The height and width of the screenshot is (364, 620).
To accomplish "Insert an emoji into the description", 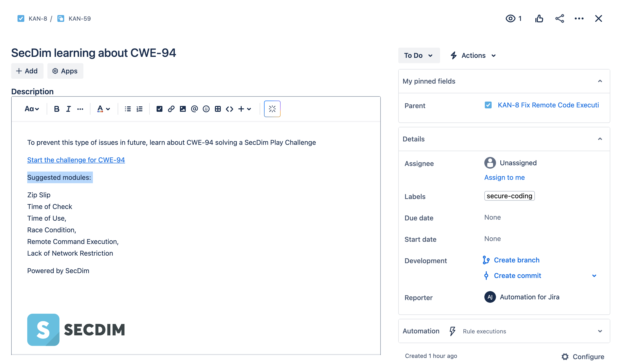I will [x=206, y=109].
